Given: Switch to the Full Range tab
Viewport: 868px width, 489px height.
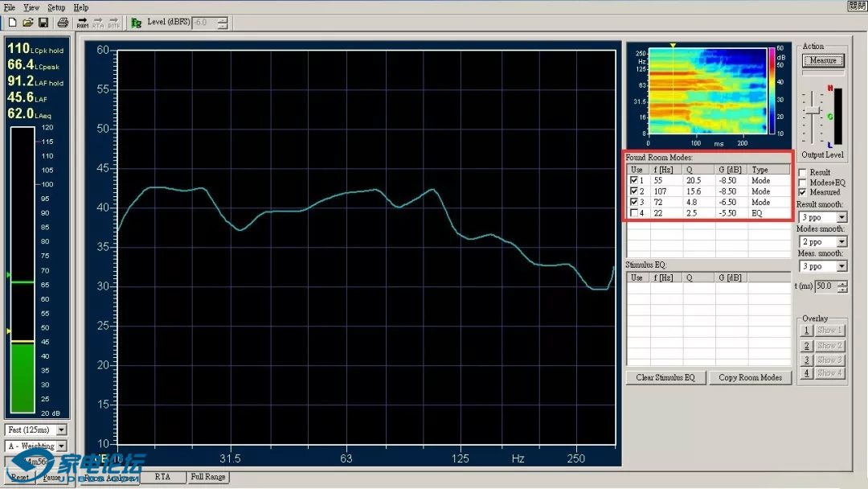Looking at the screenshot, I should 208,477.
